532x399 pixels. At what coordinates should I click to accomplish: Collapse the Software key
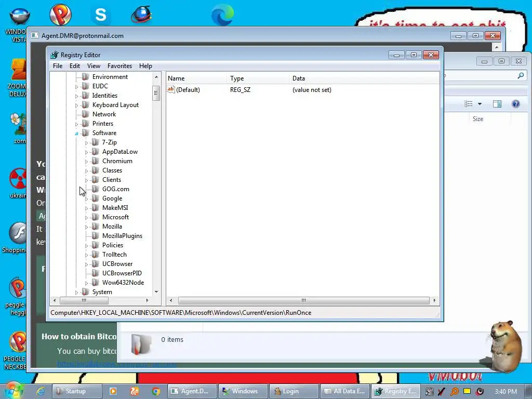(x=76, y=134)
